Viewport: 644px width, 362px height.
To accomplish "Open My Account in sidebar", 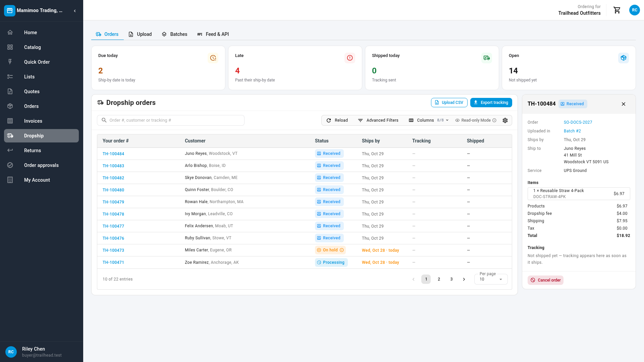I will tap(41, 180).
